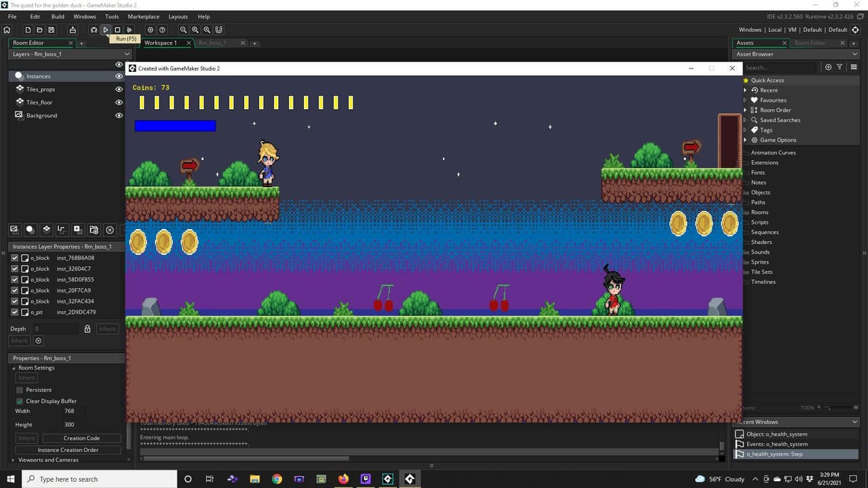This screenshot has height=488, width=868.
Task: Expand the Room Order group
Action: coord(745,110)
